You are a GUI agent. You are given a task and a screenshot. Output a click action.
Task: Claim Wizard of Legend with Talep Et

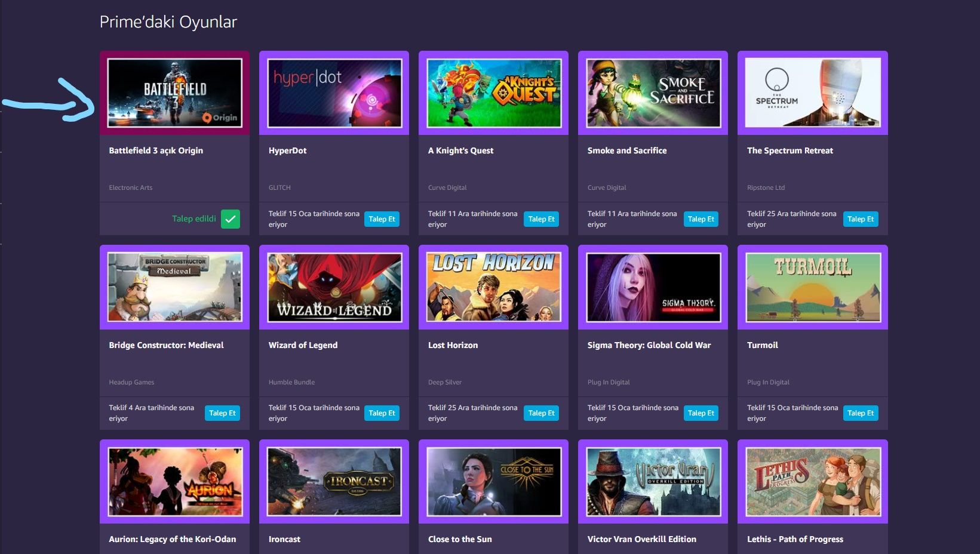tap(382, 413)
